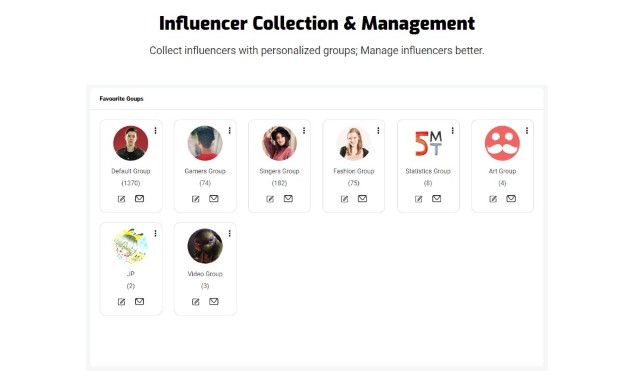Edit the Art Group card
Screen dimensions: 640x378
click(x=493, y=199)
